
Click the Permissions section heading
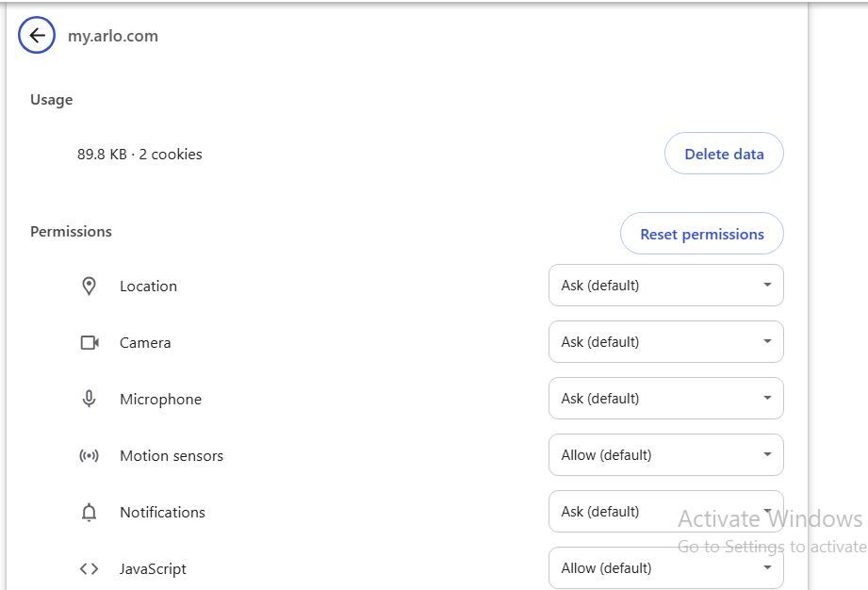pos(71,231)
